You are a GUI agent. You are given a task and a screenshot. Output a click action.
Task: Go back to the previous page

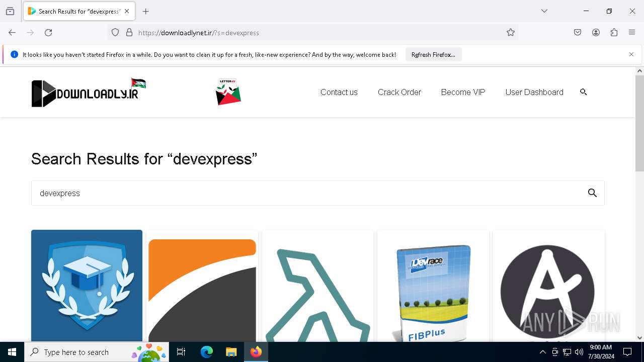(x=12, y=33)
